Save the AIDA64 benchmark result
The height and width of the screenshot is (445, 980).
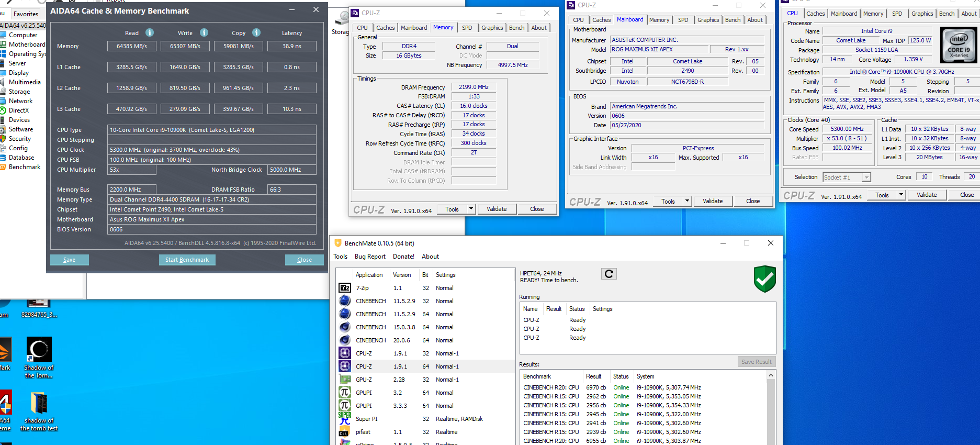[x=69, y=260]
